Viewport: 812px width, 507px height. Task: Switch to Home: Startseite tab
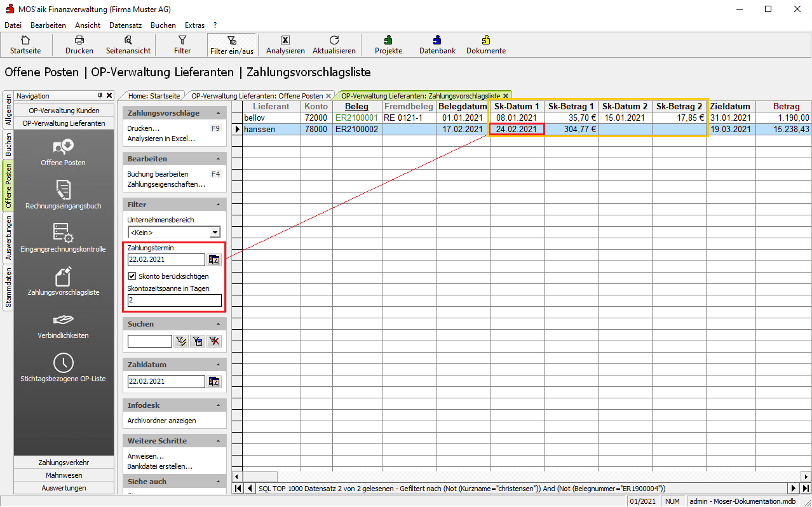pyautogui.click(x=154, y=96)
